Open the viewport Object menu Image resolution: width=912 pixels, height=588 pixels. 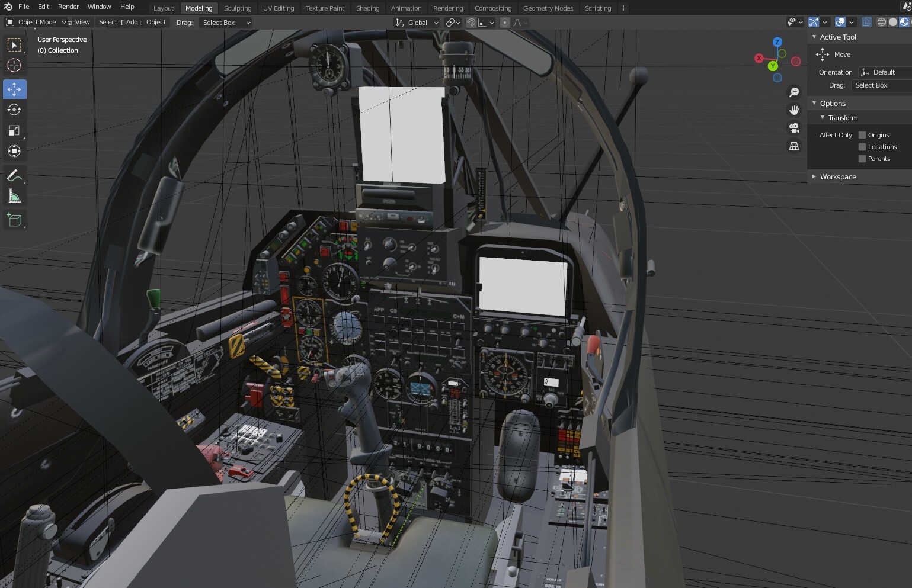(x=156, y=22)
